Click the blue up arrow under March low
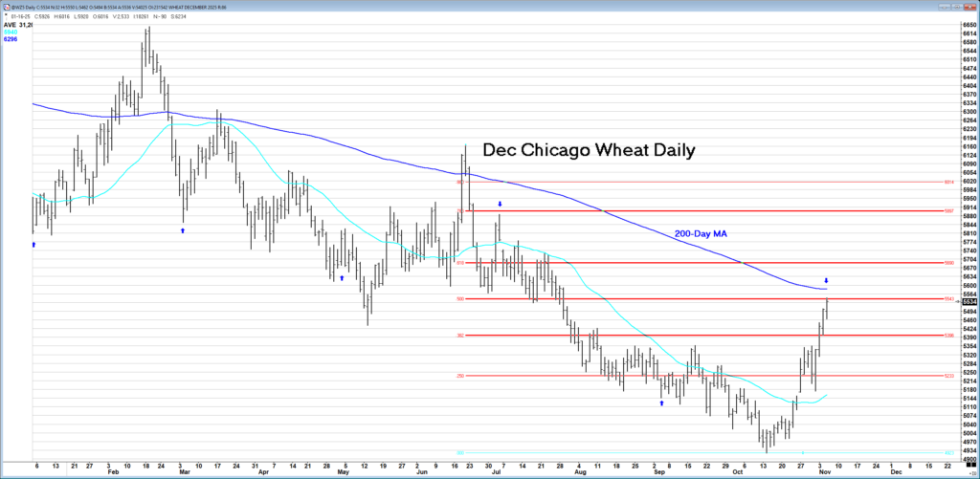Viewport: 980px width, 479px height. 184,230
